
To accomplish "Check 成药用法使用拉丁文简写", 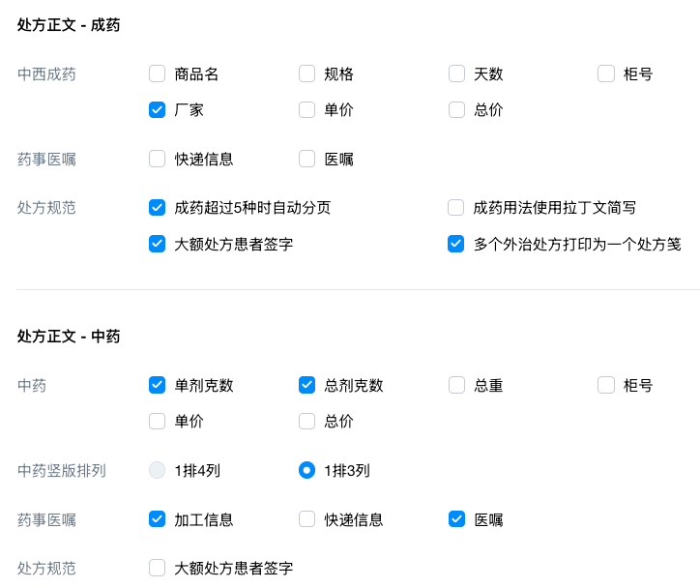I will click(x=456, y=207).
